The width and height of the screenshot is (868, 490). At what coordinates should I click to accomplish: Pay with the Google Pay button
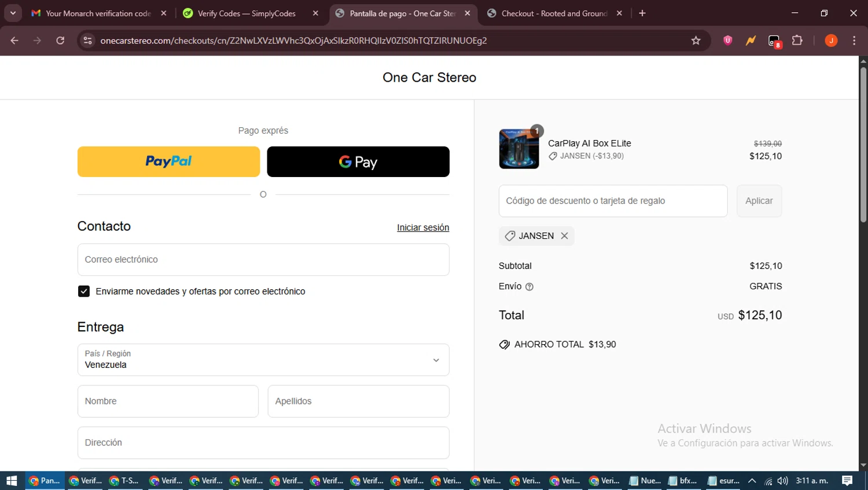tap(358, 161)
